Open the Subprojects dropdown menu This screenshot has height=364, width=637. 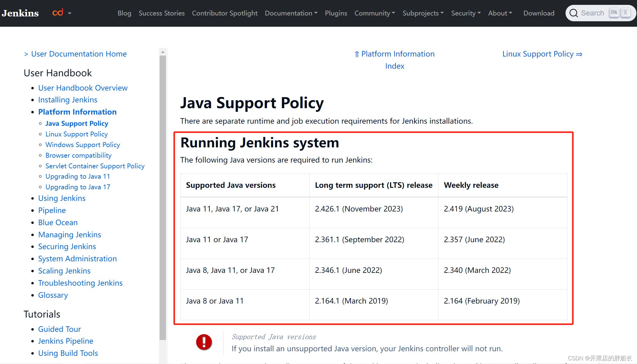[422, 13]
